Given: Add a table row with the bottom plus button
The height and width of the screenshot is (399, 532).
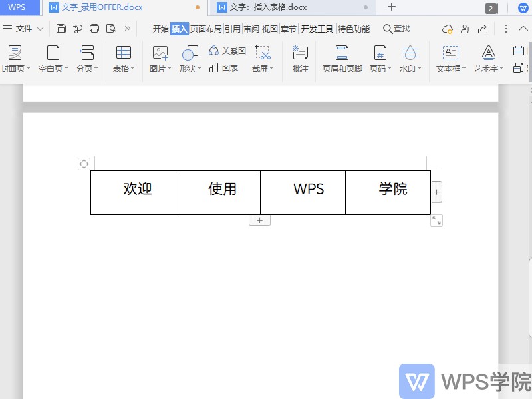Looking at the screenshot, I should (259, 219).
